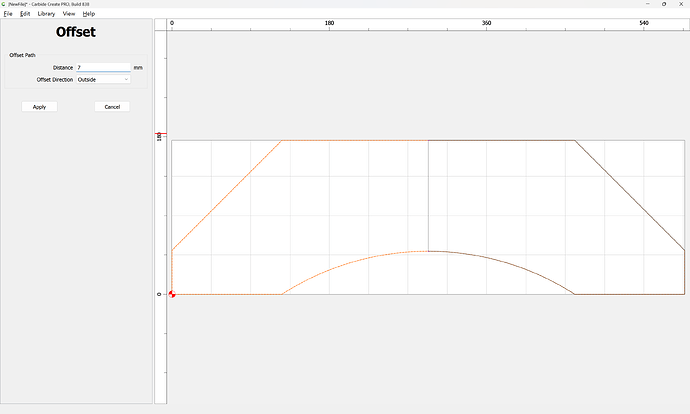Open the View menu

tap(69, 14)
